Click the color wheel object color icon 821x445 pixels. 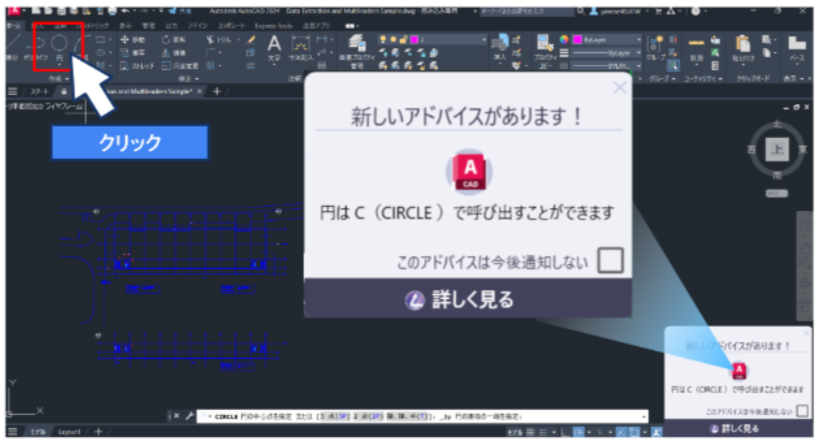[563, 39]
